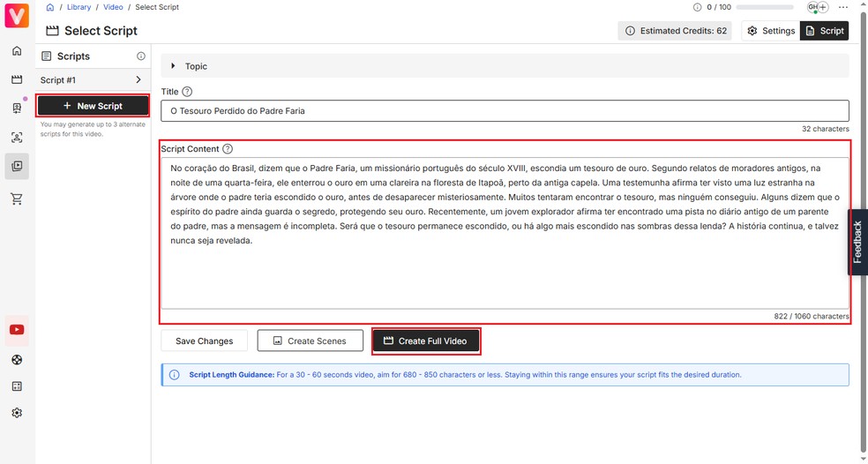Click the help icon next to Title
Viewport: 868px width, 464px height.
pyautogui.click(x=187, y=92)
